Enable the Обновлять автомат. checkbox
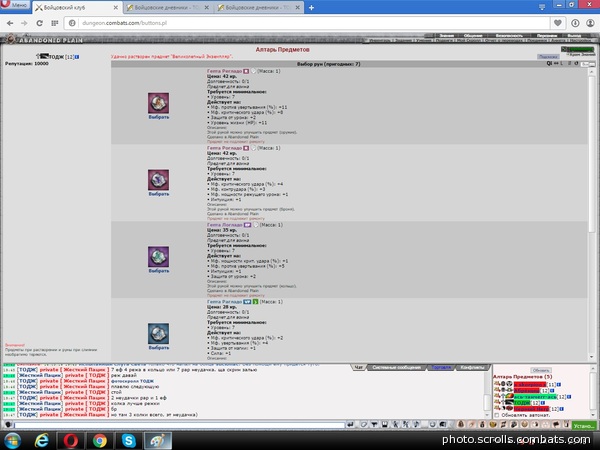This screenshot has width=600, height=450. [x=497, y=415]
